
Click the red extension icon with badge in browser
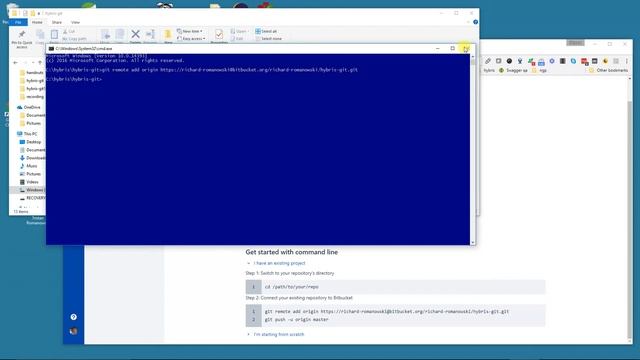584,62
